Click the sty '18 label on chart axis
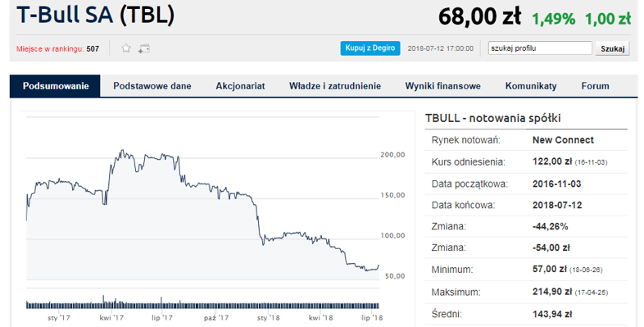The height and width of the screenshot is (327, 644). (x=269, y=318)
